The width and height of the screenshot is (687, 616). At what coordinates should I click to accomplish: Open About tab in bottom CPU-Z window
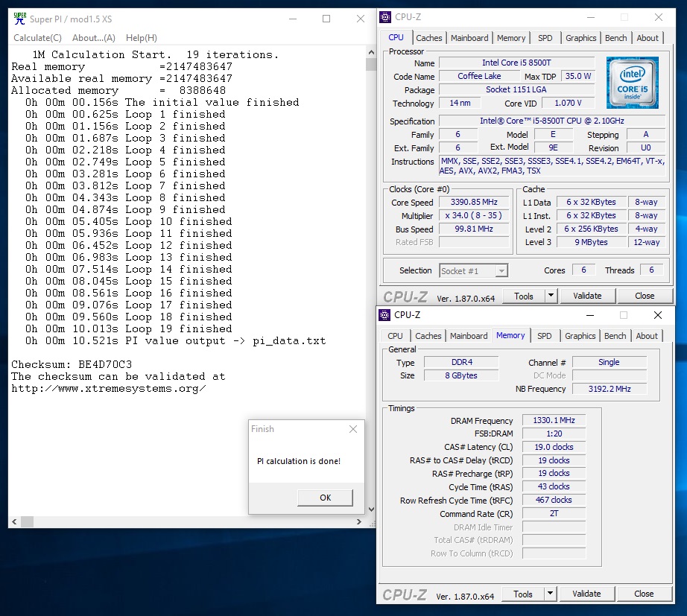(x=646, y=336)
